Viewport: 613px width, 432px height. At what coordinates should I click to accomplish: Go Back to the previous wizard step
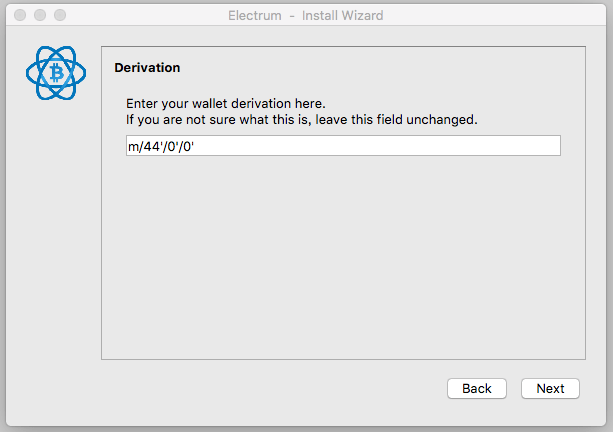[476, 388]
